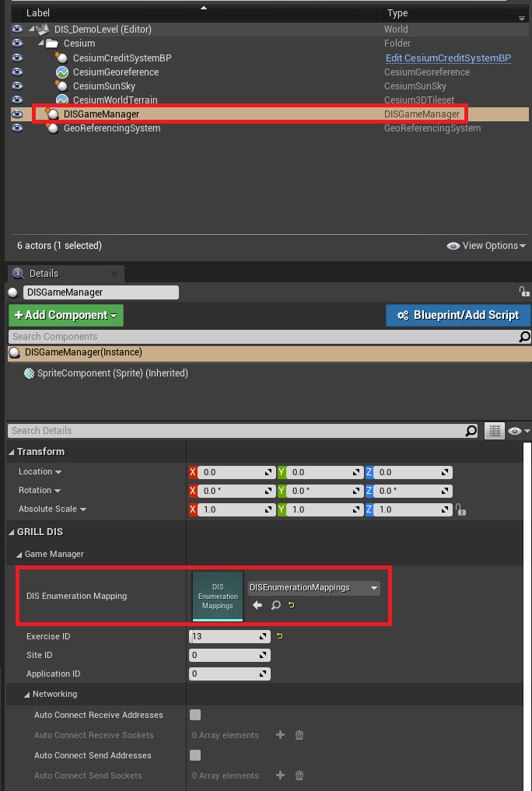Image resolution: width=532 pixels, height=791 pixels.
Task: Click the DIS Enumeration Mappings thumbnail
Action: (218, 597)
